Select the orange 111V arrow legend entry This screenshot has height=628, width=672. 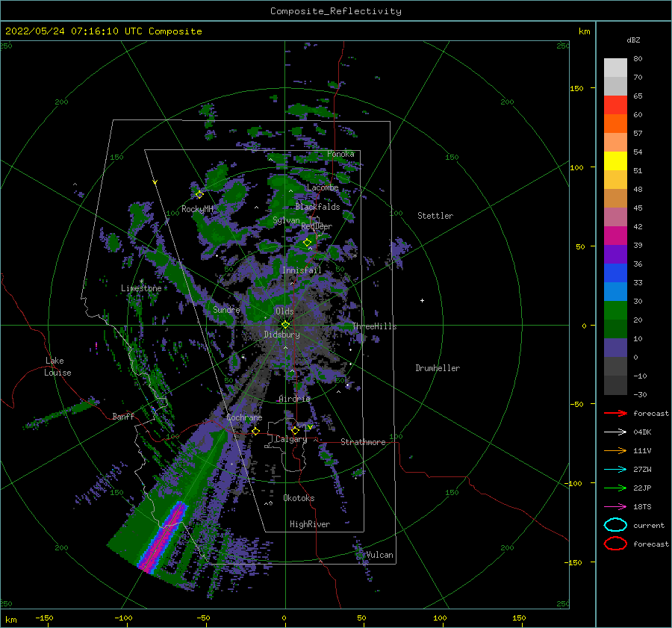615,450
